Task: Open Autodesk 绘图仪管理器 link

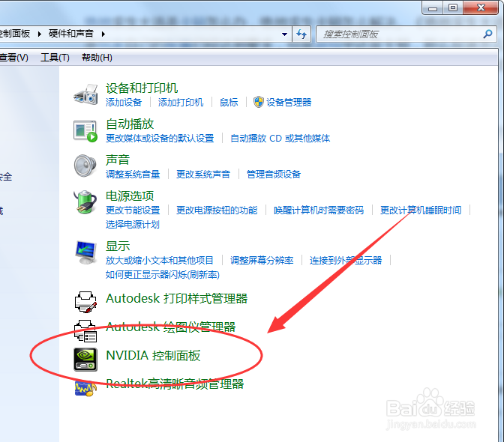Action: click(171, 327)
